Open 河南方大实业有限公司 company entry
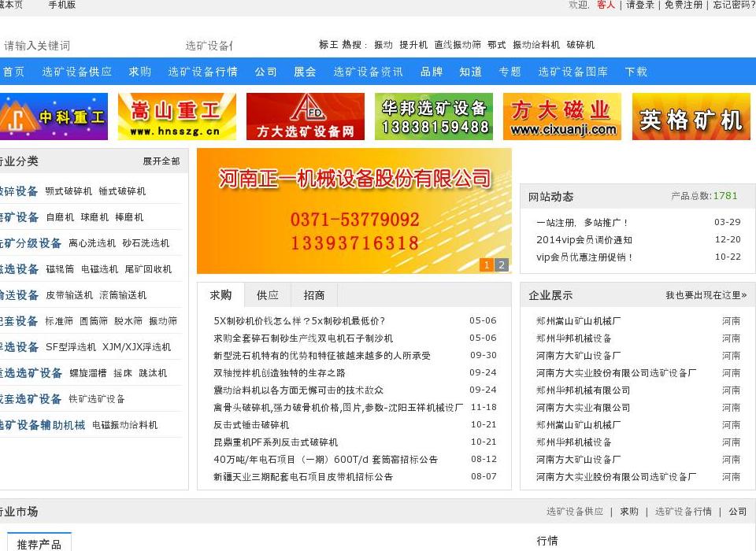The image size is (756, 551). pos(583,408)
